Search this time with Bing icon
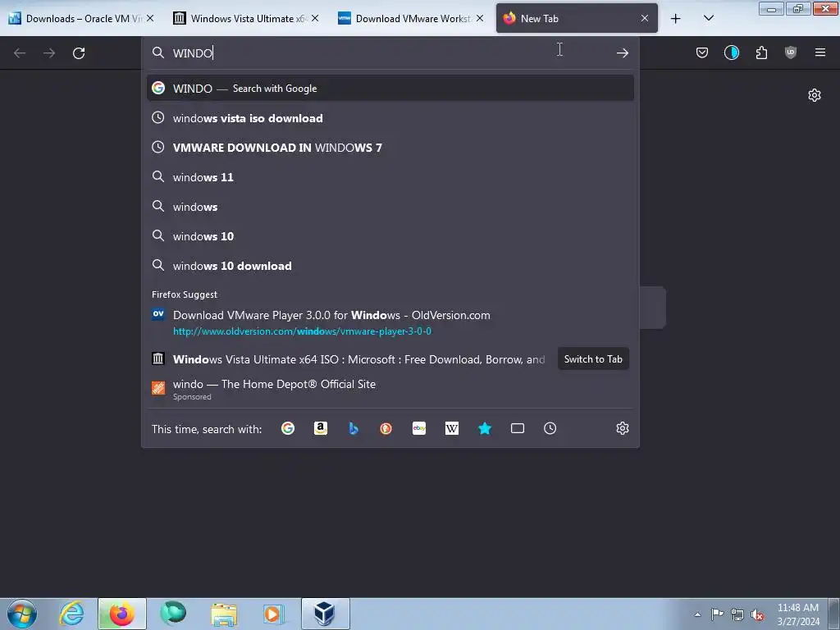The image size is (840, 630). [x=353, y=428]
